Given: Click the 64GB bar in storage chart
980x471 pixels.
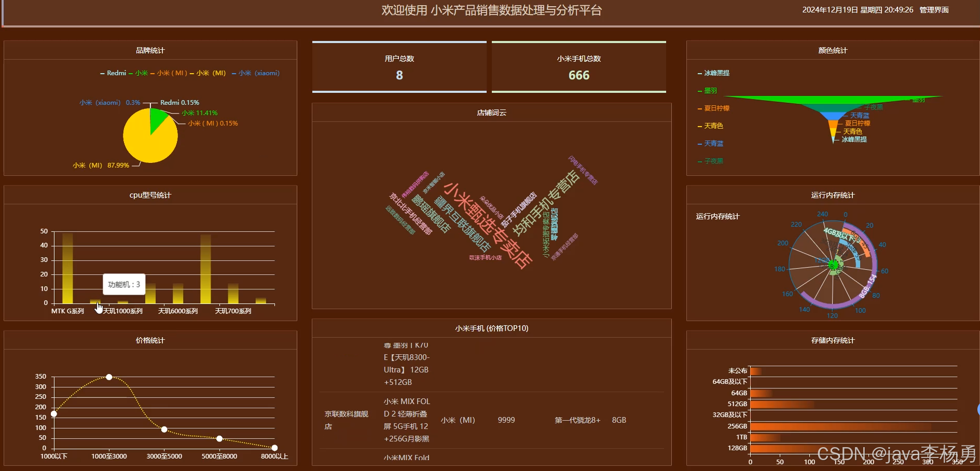Looking at the screenshot, I should [762, 393].
